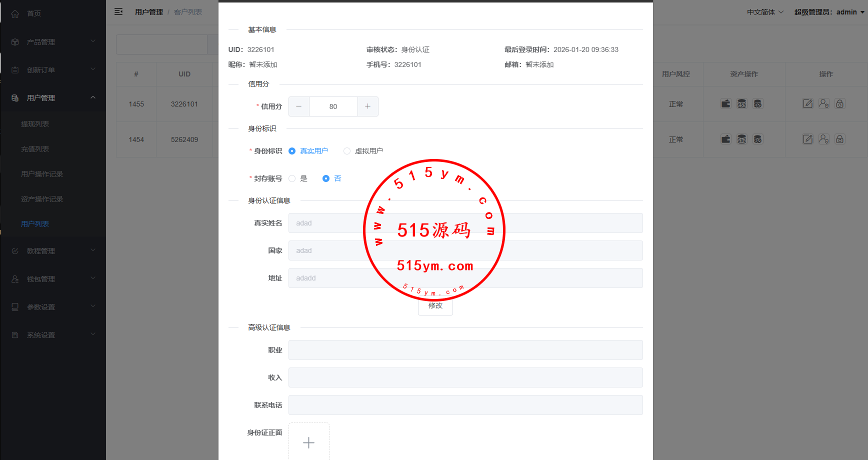Open 提现列表 in the sidebar

pos(35,124)
